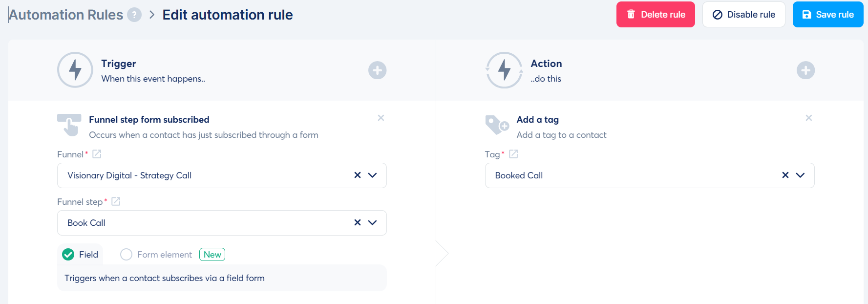Click the help question mark icon
Screen dimensions: 868x304
click(134, 15)
